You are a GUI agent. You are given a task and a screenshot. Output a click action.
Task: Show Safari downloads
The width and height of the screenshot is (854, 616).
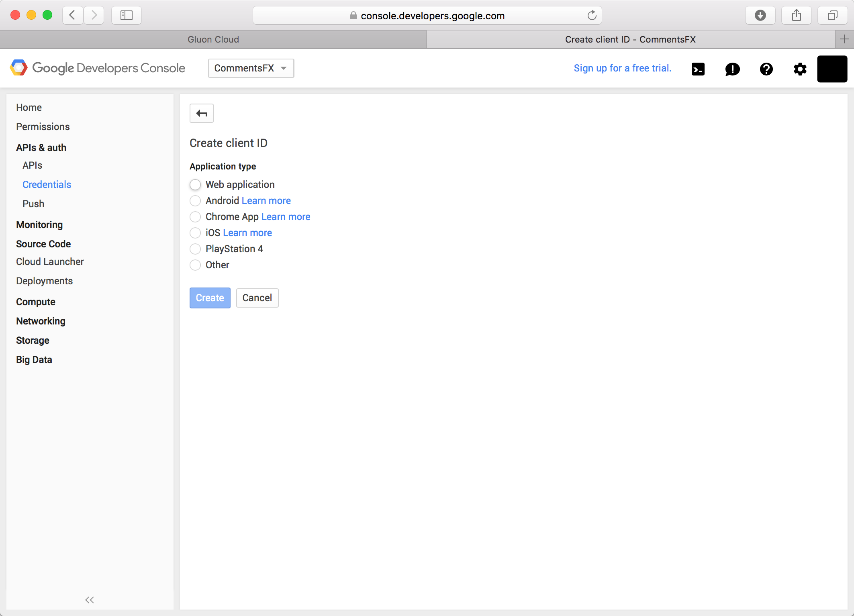click(760, 15)
